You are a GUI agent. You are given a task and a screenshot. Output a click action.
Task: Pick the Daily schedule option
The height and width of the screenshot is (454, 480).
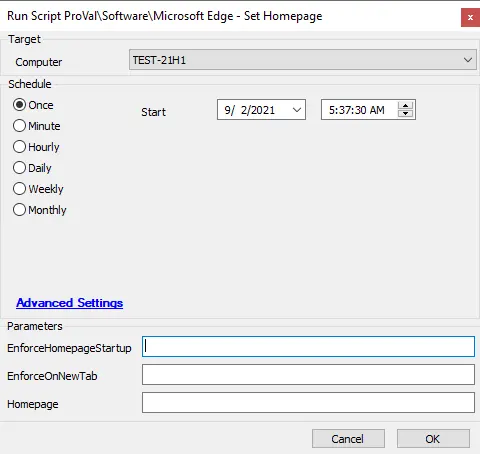pyautogui.click(x=19, y=168)
